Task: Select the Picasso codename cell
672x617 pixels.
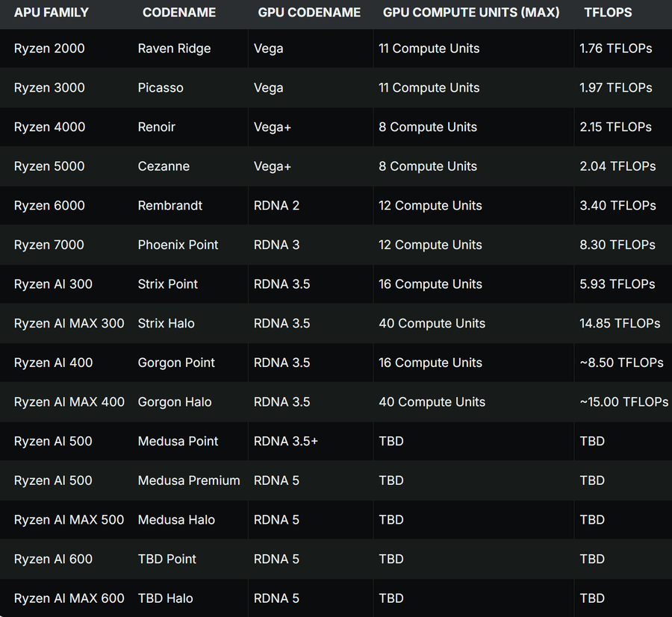Action: click(161, 88)
